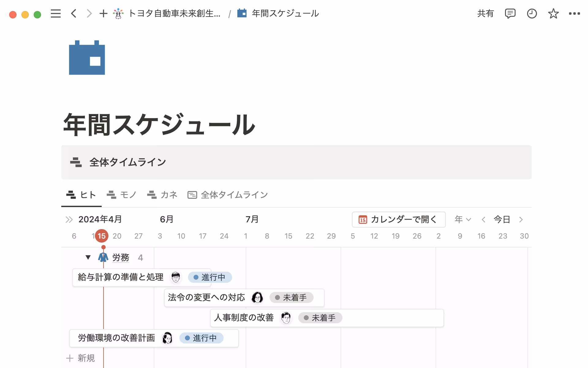The width and height of the screenshot is (588, 368).
Task: Collapse the 労務 group triangle
Action: point(88,257)
